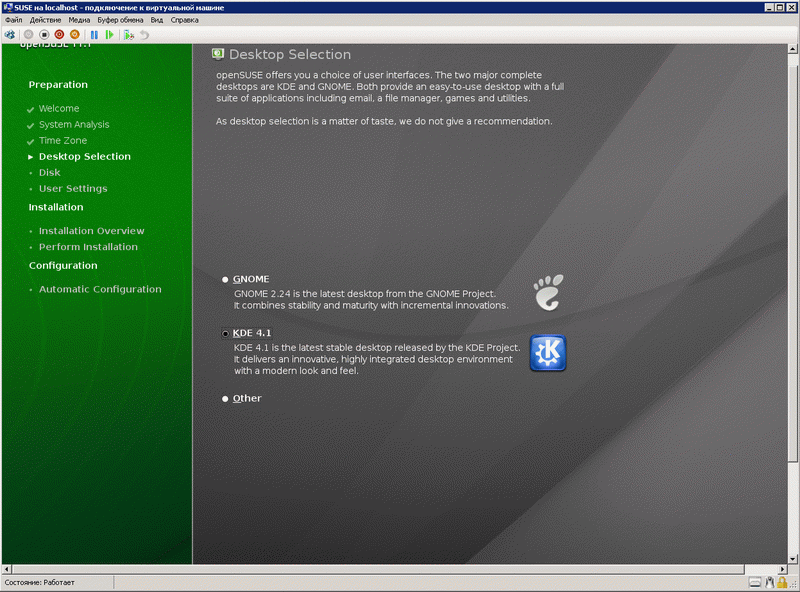Click the Disk step in sidebar
Image resolution: width=800 pixels, height=592 pixels.
(49, 172)
